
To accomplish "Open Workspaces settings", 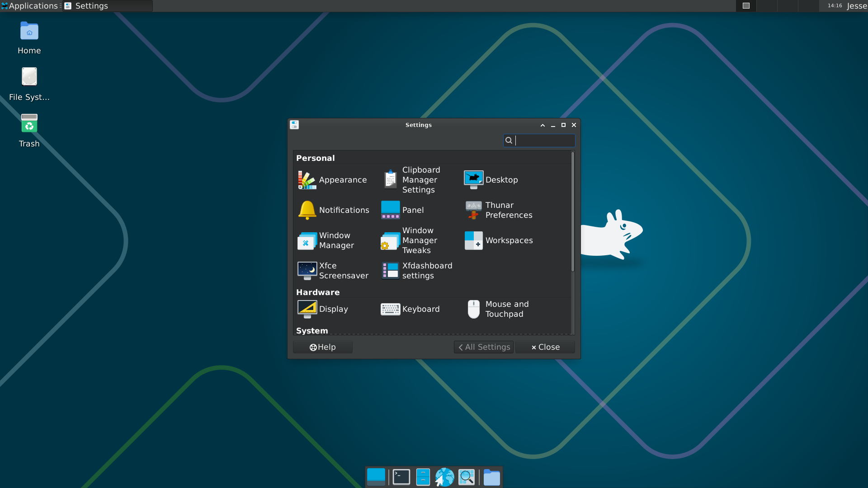I will (x=499, y=240).
